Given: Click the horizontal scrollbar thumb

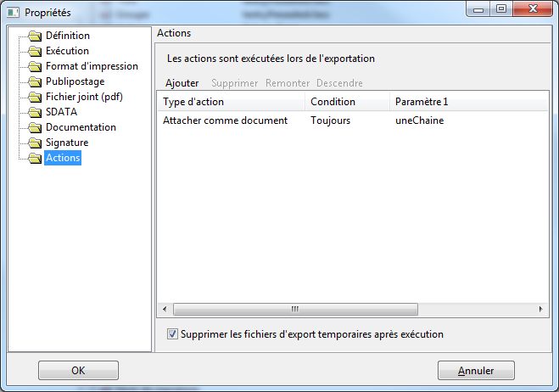Looking at the screenshot, I should 295,309.
